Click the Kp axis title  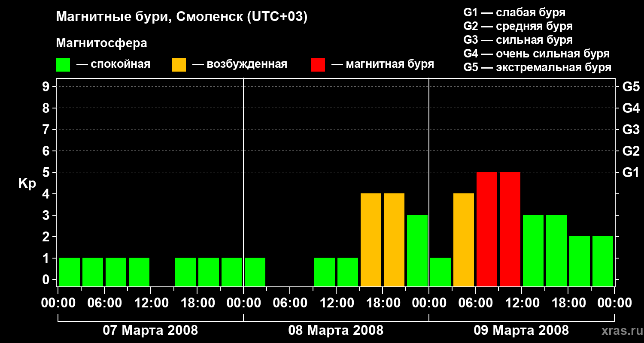tap(27, 184)
